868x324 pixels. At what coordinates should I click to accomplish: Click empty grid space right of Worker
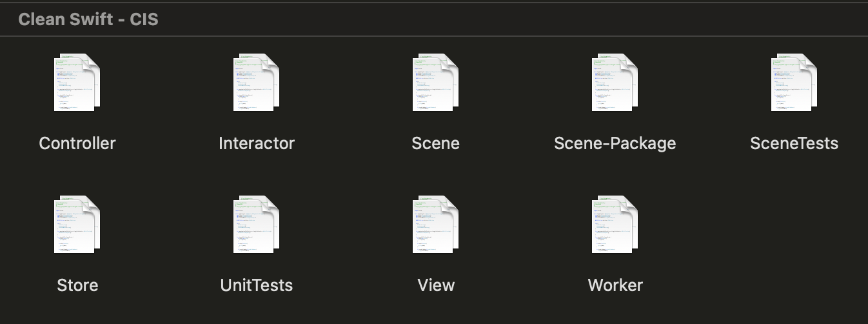(x=794, y=245)
